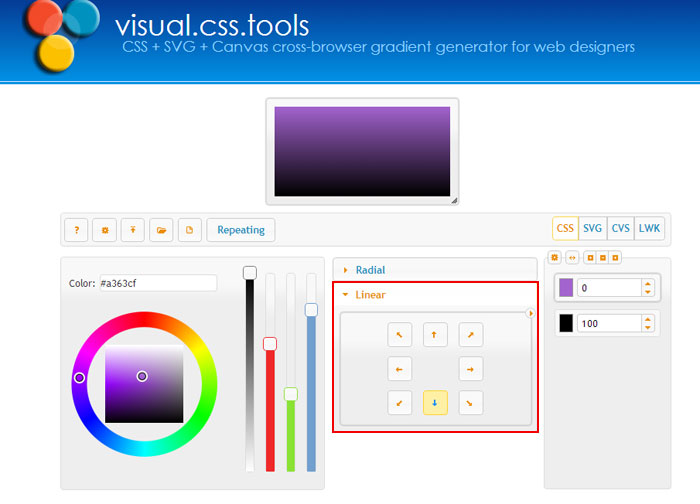The width and height of the screenshot is (700, 504).
Task: Click the stop position field showing 100
Action: click(609, 323)
